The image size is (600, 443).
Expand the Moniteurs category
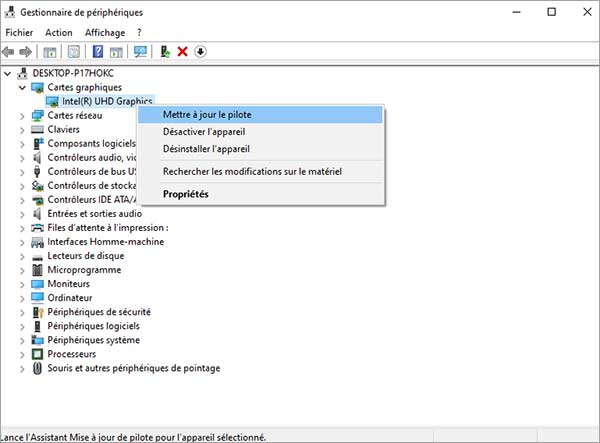[22, 284]
